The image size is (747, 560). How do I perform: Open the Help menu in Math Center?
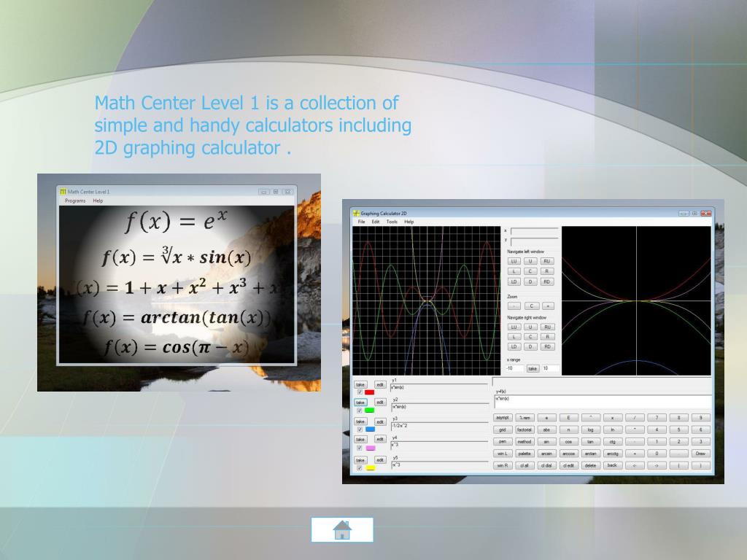[x=98, y=201]
